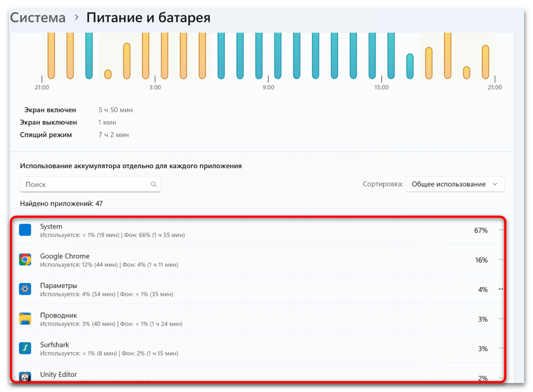Click the System app icon
The width and height of the screenshot is (533, 392).
pyautogui.click(x=25, y=230)
